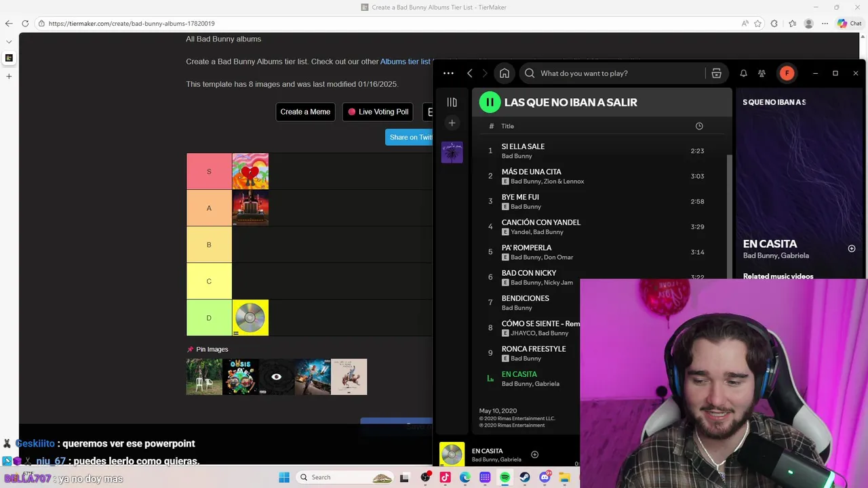Open Discord from taskbar
Viewport: 868px width, 488px height.
545,477
